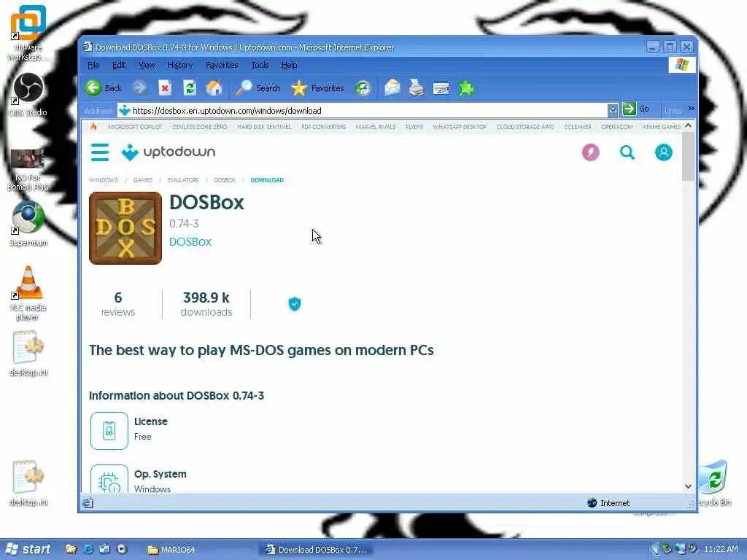Click the Emulators breadcrumb link
The height and width of the screenshot is (560, 747).
183,180
